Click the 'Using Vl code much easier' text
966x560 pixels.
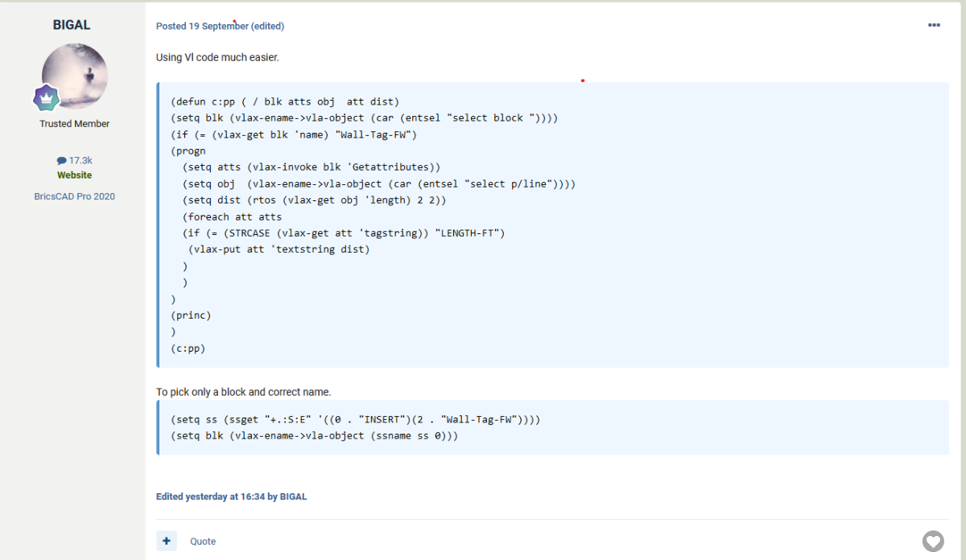click(x=217, y=58)
